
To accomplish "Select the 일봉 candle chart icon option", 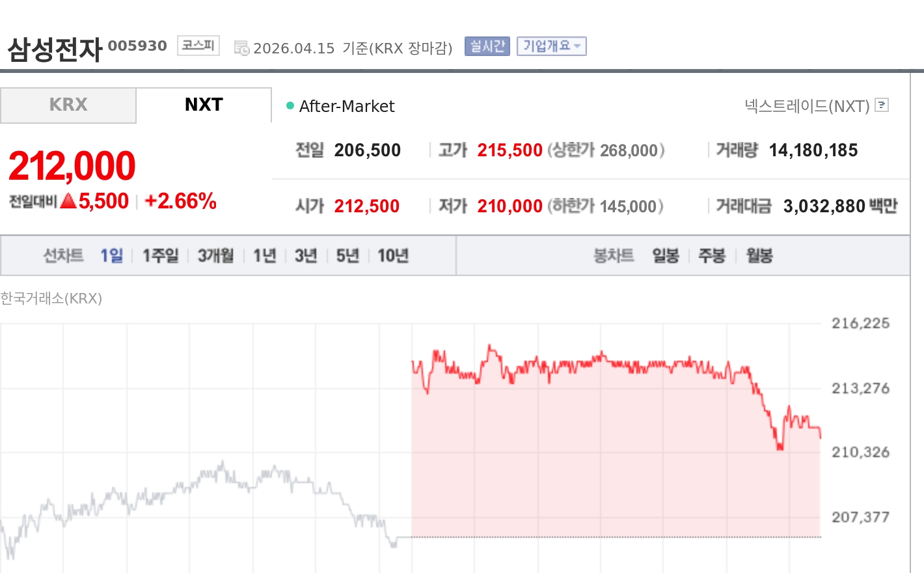I will coord(665,256).
